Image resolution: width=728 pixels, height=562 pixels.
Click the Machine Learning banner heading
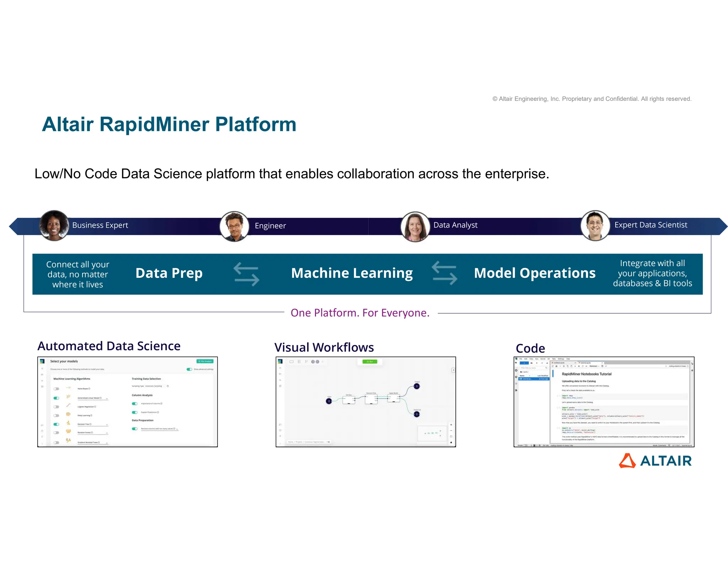click(352, 273)
